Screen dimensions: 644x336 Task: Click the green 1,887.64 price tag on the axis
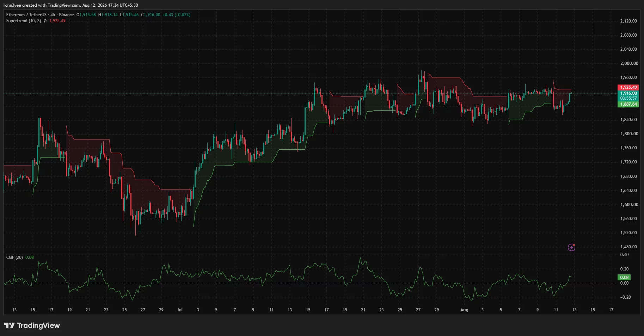(x=628, y=104)
